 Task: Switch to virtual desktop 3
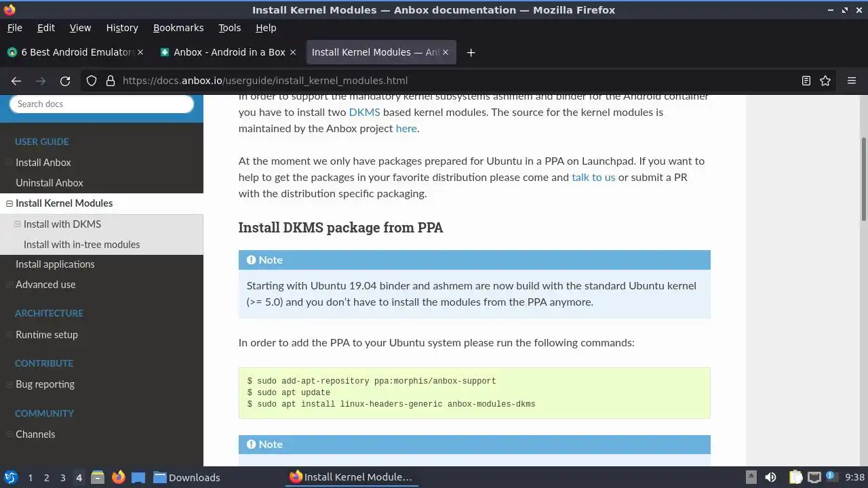[62, 478]
